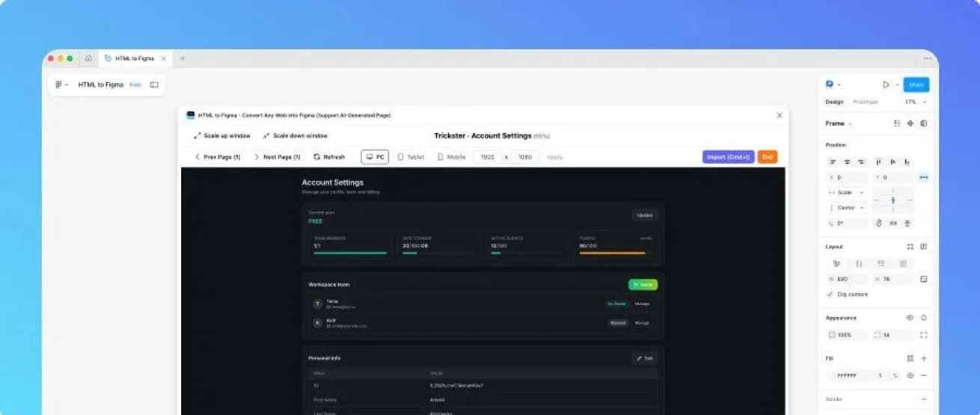Viewport: 980px width, 415px height.
Task: Click the orange End button
Action: (x=768, y=157)
